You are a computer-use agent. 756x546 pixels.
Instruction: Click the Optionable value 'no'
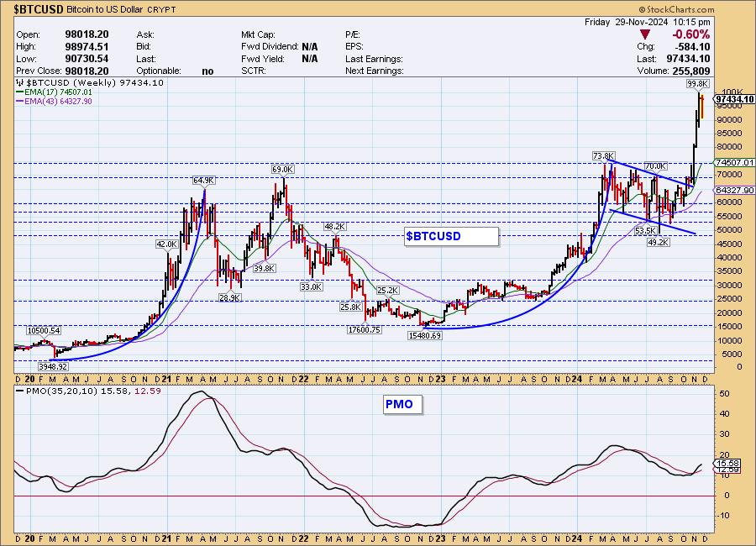(207, 71)
